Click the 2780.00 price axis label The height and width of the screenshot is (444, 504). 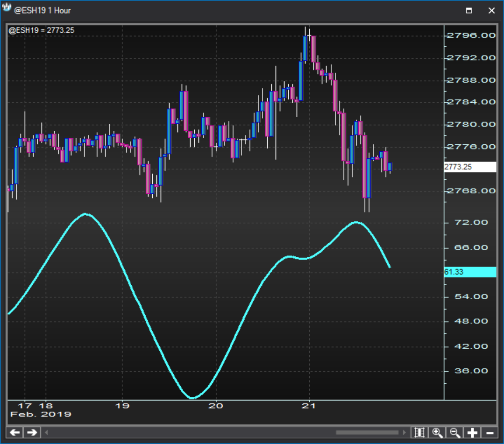coord(471,124)
